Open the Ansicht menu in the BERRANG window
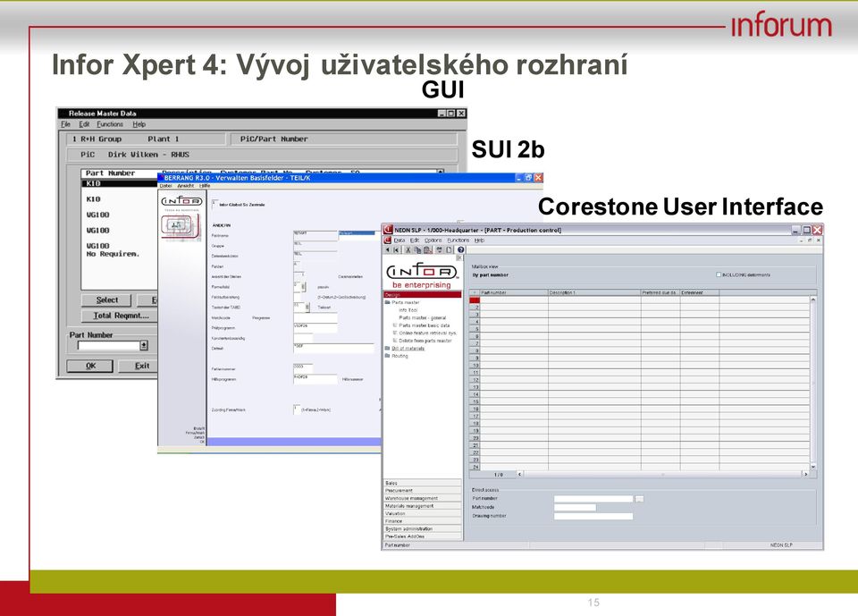Viewport: 858px width, 616px height. pyautogui.click(x=186, y=186)
